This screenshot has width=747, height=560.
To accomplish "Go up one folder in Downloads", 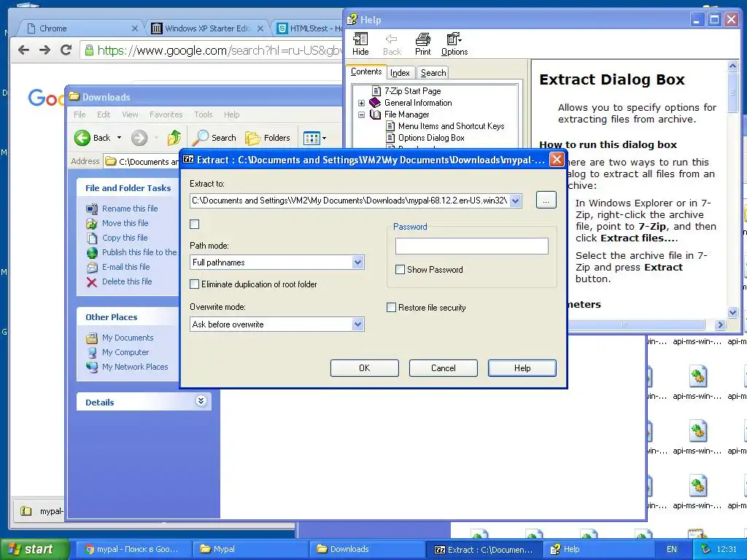I will tap(174, 138).
